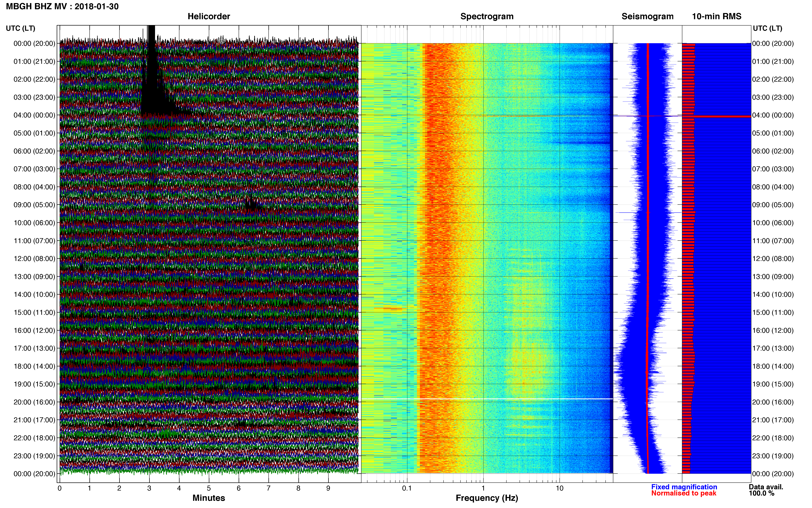The image size is (812, 508).
Task: Click the plot title MBGH BHZ MV : 2018-01-30
Action: (62, 6)
